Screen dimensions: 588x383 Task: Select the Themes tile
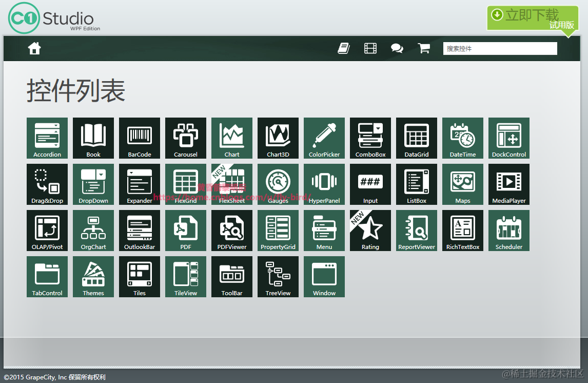[93, 277]
